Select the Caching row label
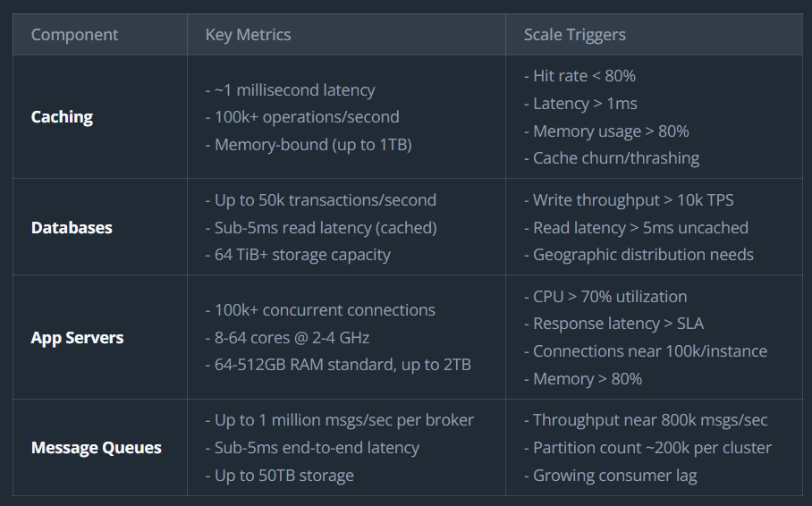This screenshot has width=812, height=506. (62, 117)
